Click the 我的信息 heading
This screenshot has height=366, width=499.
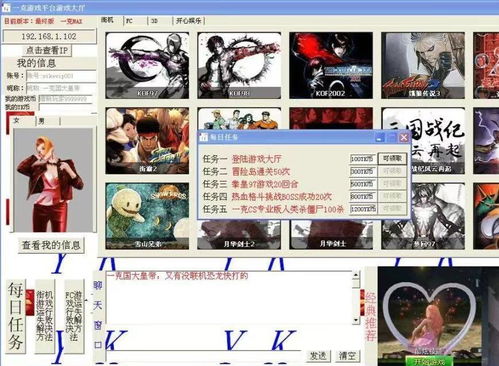pyautogui.click(x=36, y=63)
